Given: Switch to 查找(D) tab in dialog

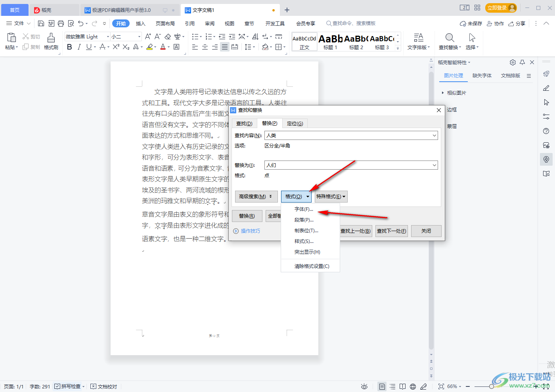Looking at the screenshot, I should [244, 124].
